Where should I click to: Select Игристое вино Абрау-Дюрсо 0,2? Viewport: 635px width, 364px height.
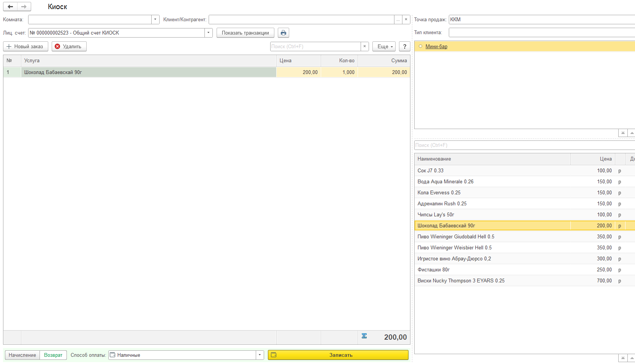pos(524,258)
